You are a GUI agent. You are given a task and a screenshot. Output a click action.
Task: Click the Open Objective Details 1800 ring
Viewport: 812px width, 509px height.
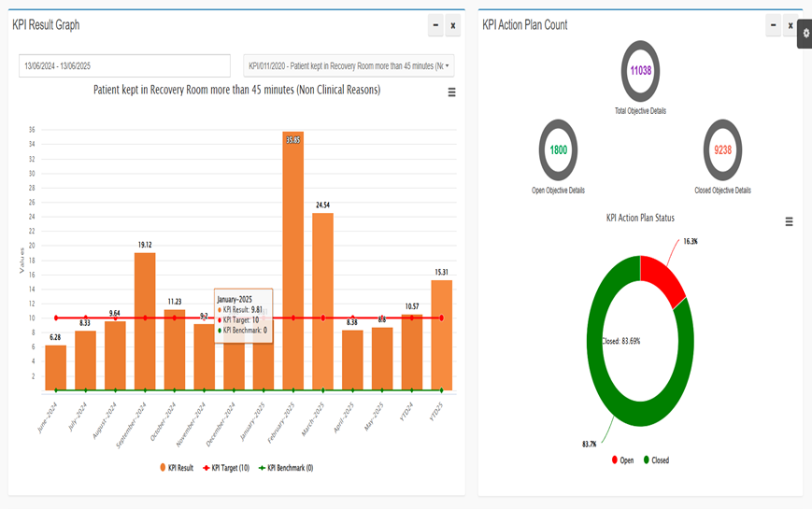pyautogui.click(x=558, y=150)
